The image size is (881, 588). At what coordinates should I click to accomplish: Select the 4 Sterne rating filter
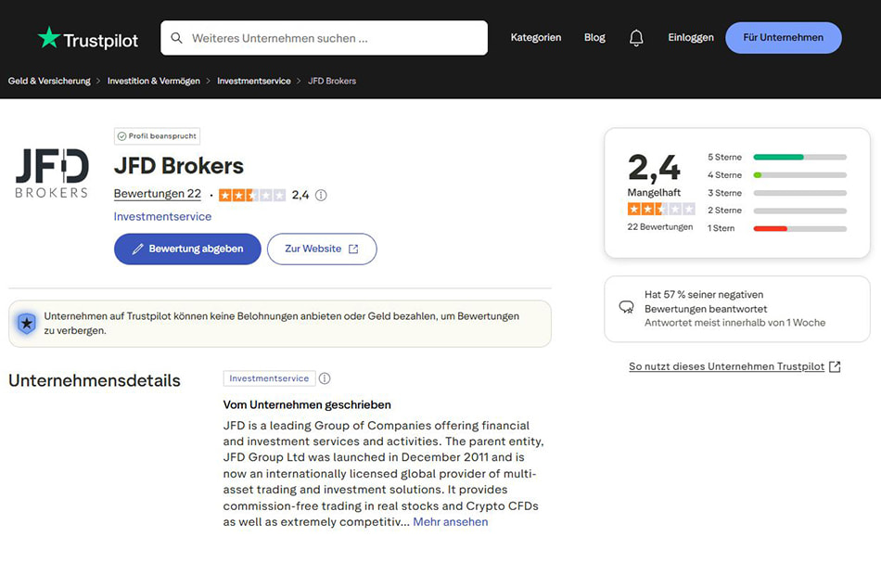pyautogui.click(x=777, y=175)
